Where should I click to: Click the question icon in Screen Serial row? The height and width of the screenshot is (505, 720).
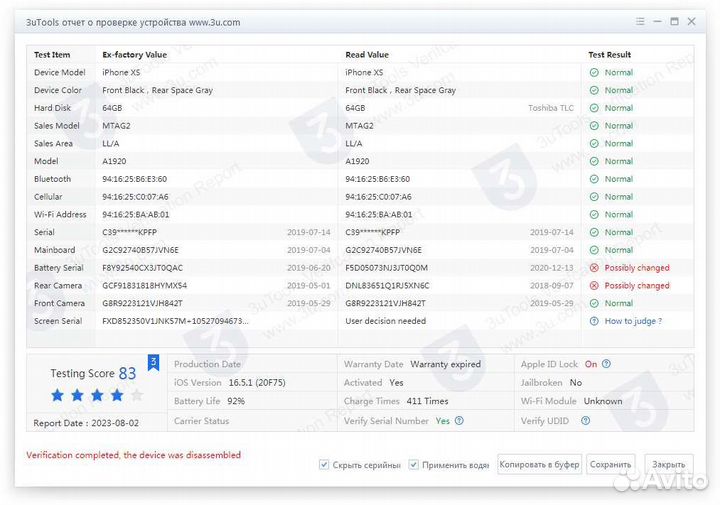click(594, 321)
